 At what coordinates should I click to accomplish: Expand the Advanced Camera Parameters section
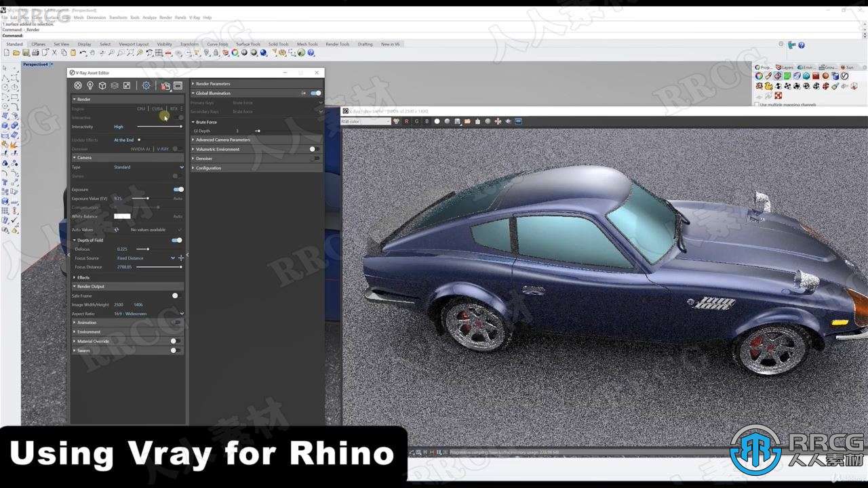tap(257, 140)
